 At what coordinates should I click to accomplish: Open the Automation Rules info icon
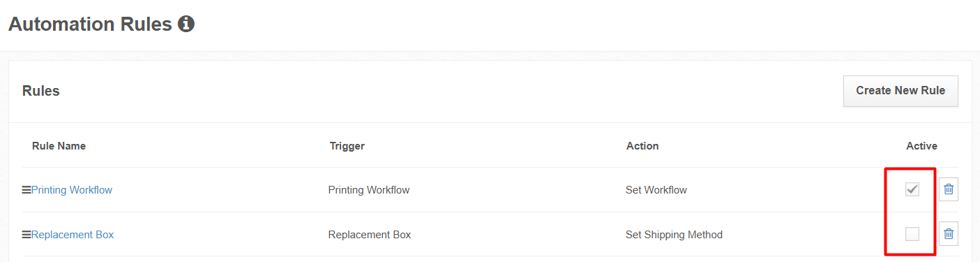[186, 24]
